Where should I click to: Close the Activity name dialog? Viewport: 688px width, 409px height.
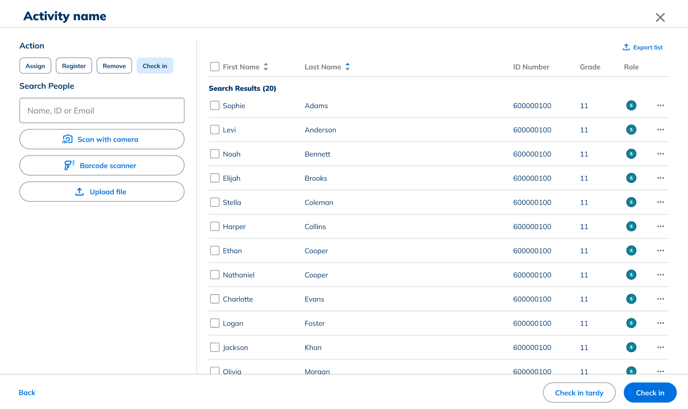coord(660,17)
